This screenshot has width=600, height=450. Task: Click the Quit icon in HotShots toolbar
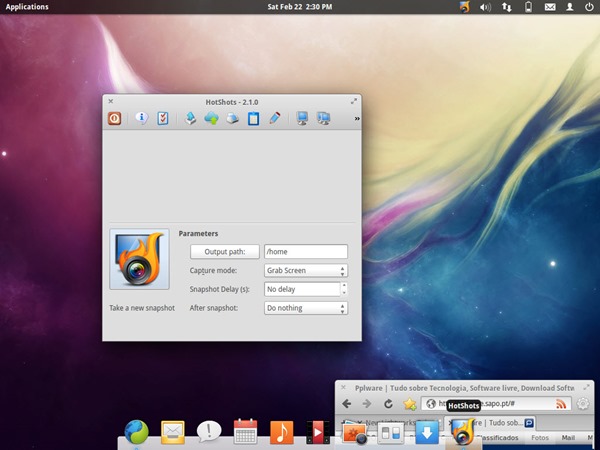(114, 118)
